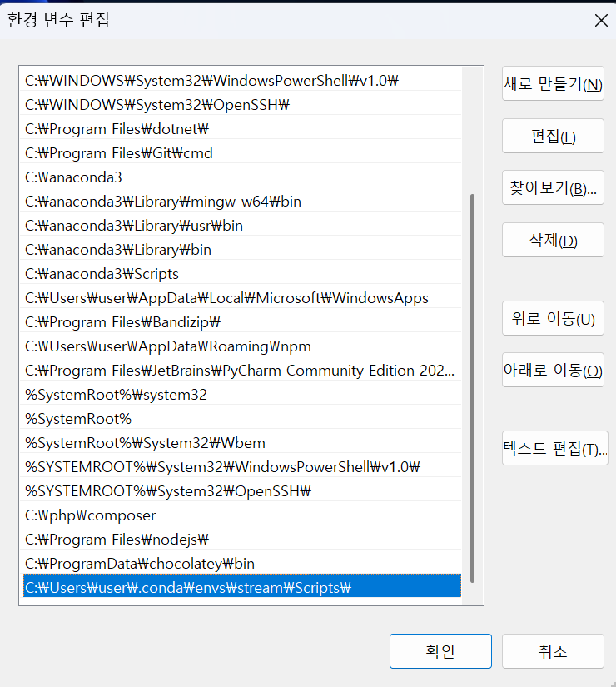
Task: Close the 환경 변수 편집 dialog
Action: click(x=601, y=20)
